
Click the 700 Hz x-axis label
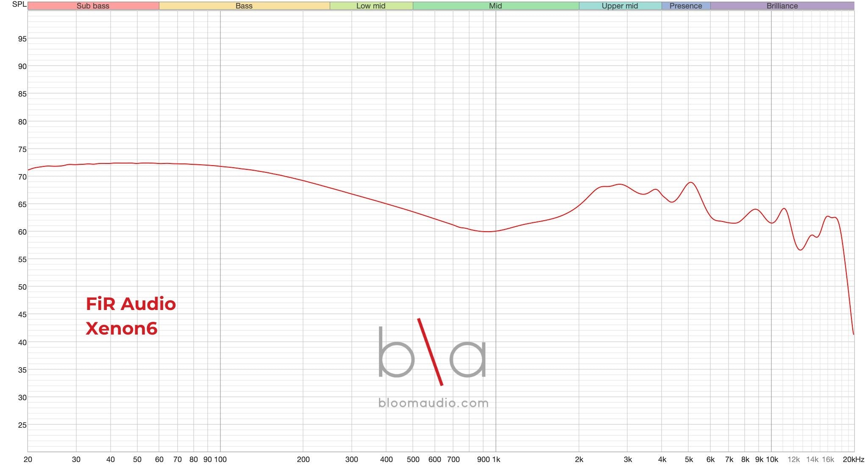[453, 459]
